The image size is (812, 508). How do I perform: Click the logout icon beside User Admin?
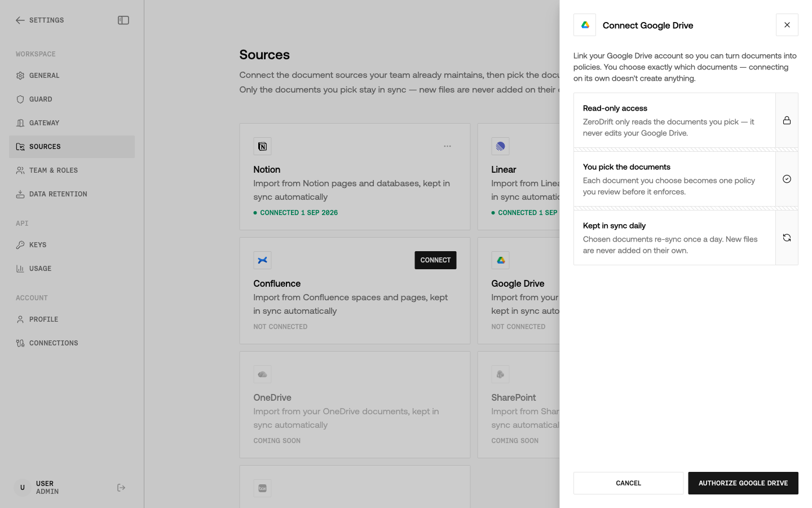click(x=121, y=488)
